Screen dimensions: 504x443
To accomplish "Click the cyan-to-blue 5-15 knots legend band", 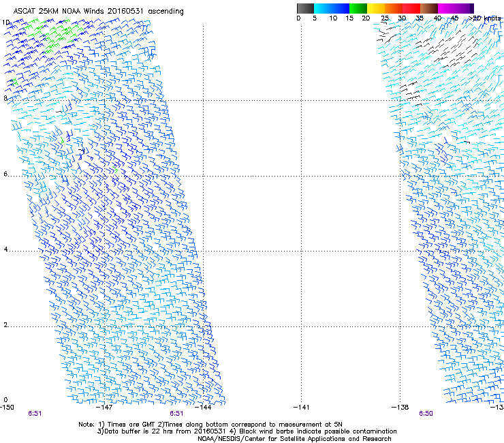I will pyautogui.click(x=332, y=8).
